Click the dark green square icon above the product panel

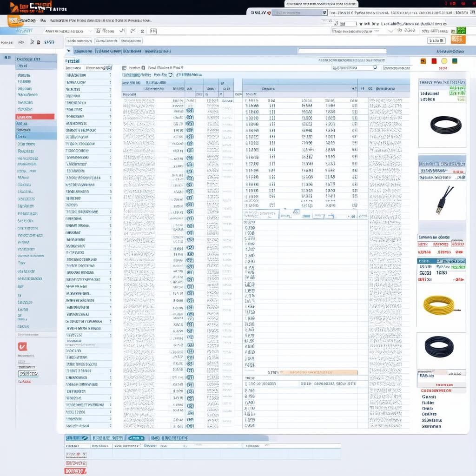(455, 61)
